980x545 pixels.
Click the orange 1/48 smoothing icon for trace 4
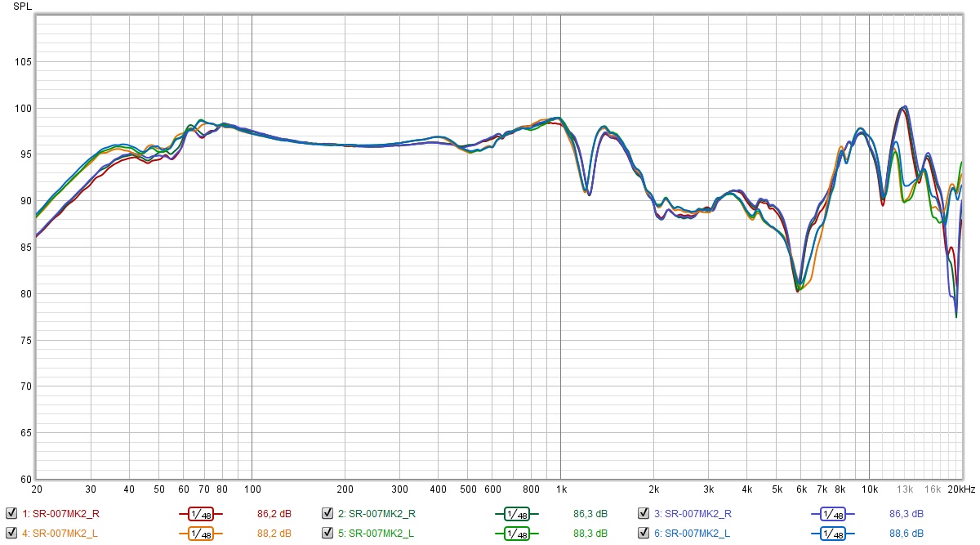click(x=200, y=534)
